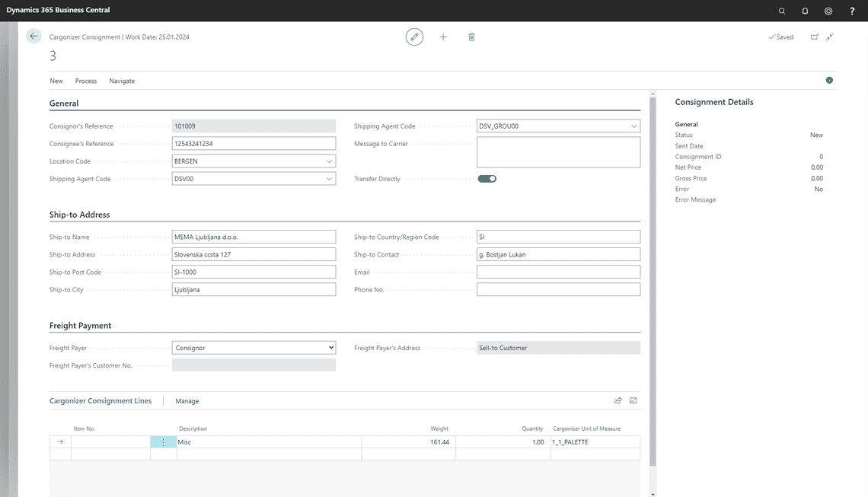This screenshot has width=868, height=497.
Task: Open the settings gear icon
Action: 828,11
